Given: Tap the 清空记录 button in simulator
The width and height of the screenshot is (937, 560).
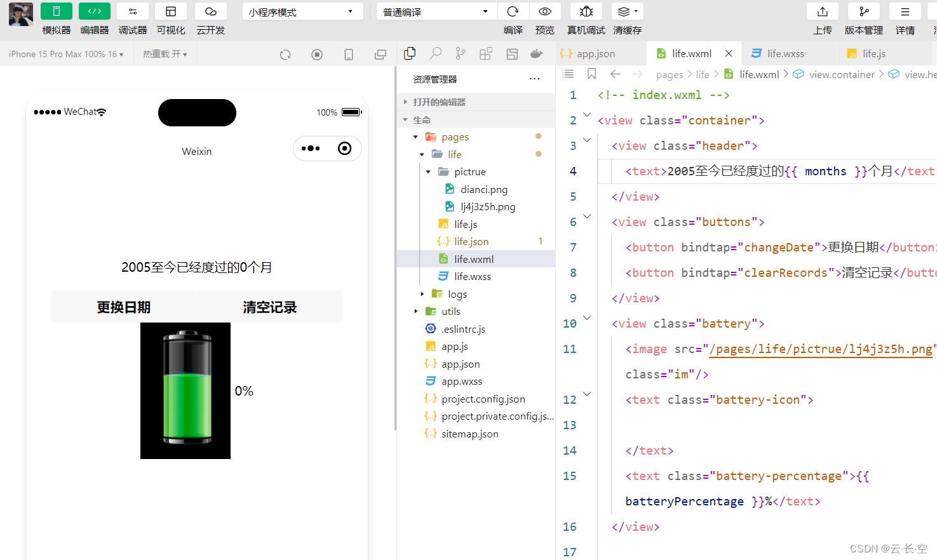Looking at the screenshot, I should point(270,307).
